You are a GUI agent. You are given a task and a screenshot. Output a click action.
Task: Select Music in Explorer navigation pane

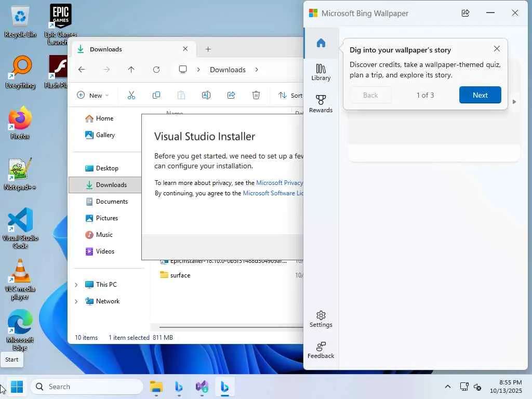[104, 235]
